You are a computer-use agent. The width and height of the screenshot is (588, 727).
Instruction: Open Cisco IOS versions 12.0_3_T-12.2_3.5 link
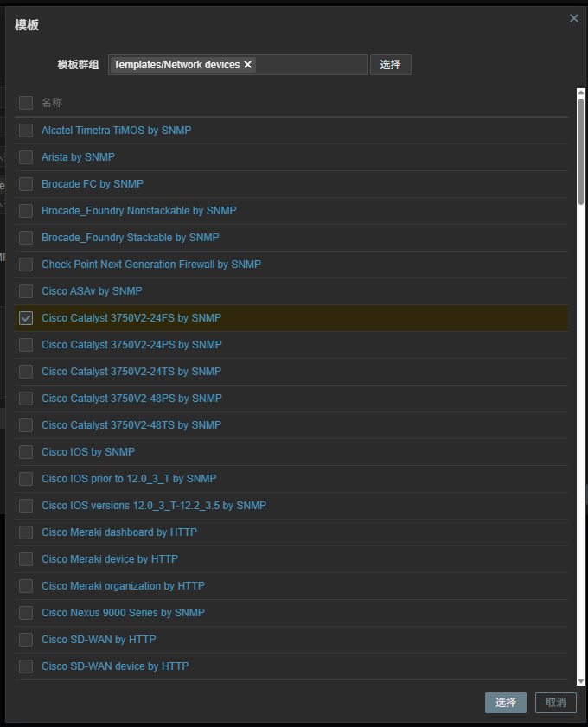[154, 506]
